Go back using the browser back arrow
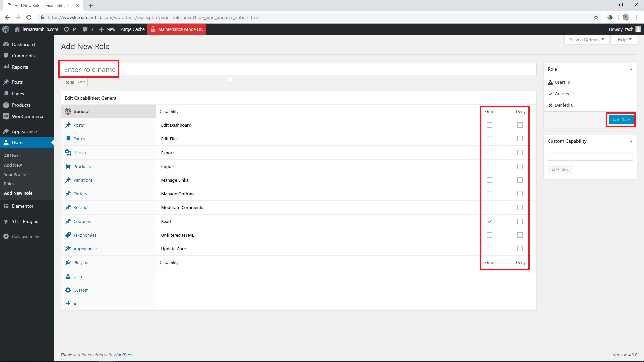The height and width of the screenshot is (362, 644). pos(7,17)
